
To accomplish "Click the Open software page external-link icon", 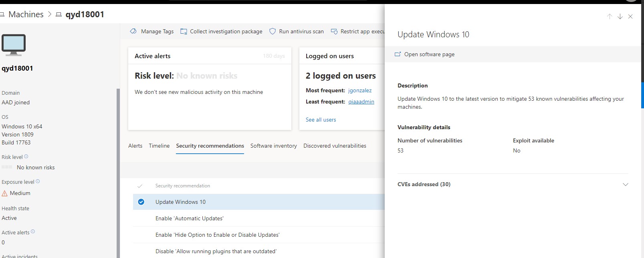I will 398,54.
